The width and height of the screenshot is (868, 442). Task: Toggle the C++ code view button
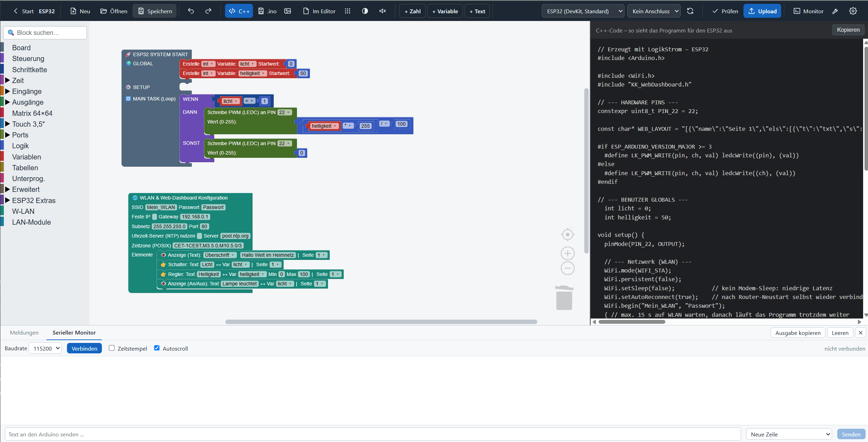pyautogui.click(x=239, y=11)
